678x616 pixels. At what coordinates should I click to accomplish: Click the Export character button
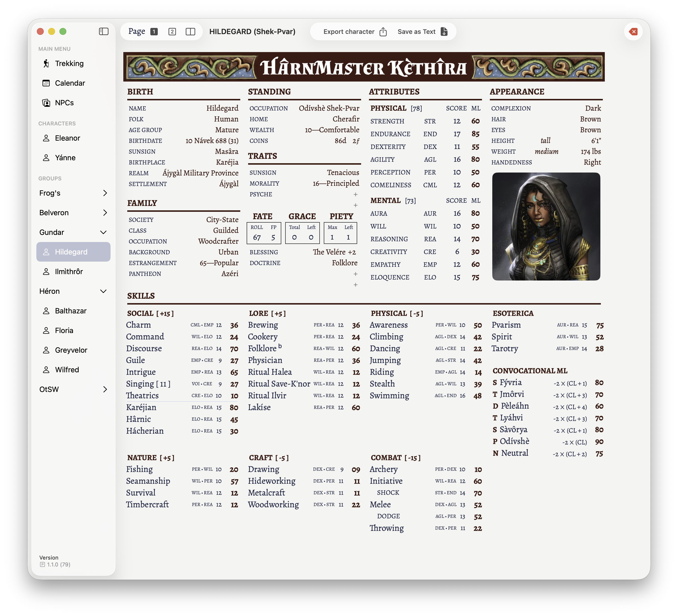tap(349, 31)
